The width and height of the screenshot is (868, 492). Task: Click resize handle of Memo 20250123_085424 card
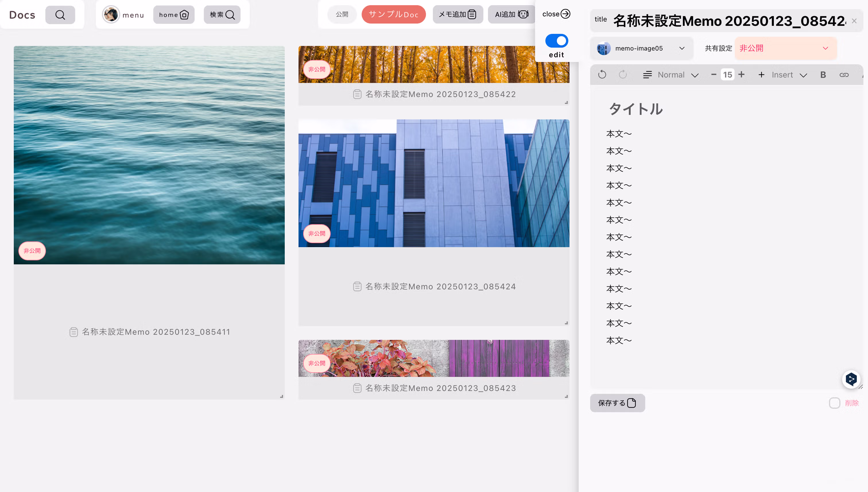(x=566, y=323)
